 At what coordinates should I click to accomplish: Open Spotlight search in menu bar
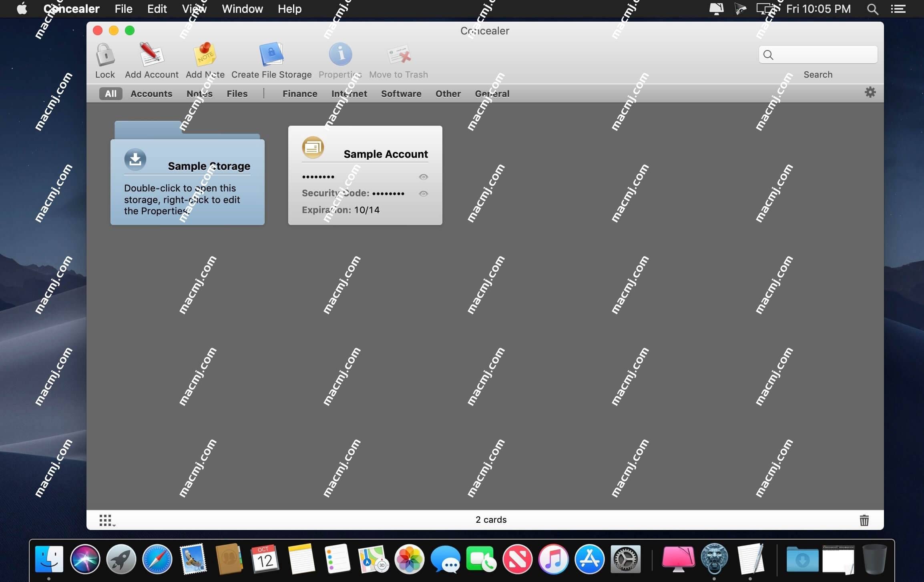(x=872, y=9)
